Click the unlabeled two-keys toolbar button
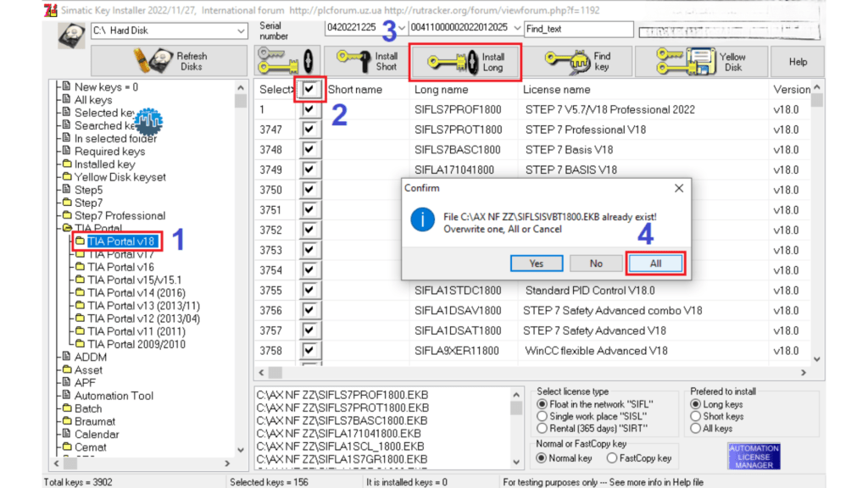Image resolution: width=868 pixels, height=488 pixels. pyautogui.click(x=287, y=61)
